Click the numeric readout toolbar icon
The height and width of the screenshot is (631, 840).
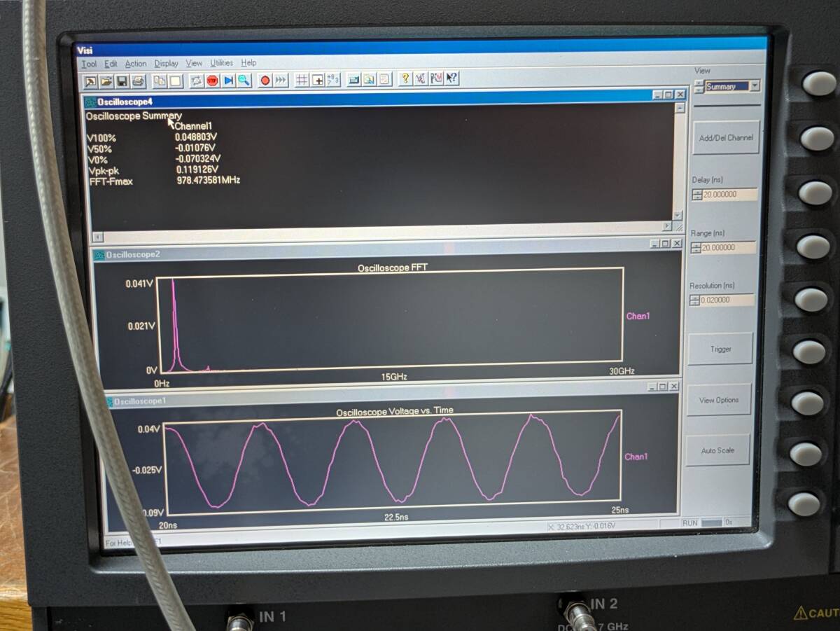332,80
